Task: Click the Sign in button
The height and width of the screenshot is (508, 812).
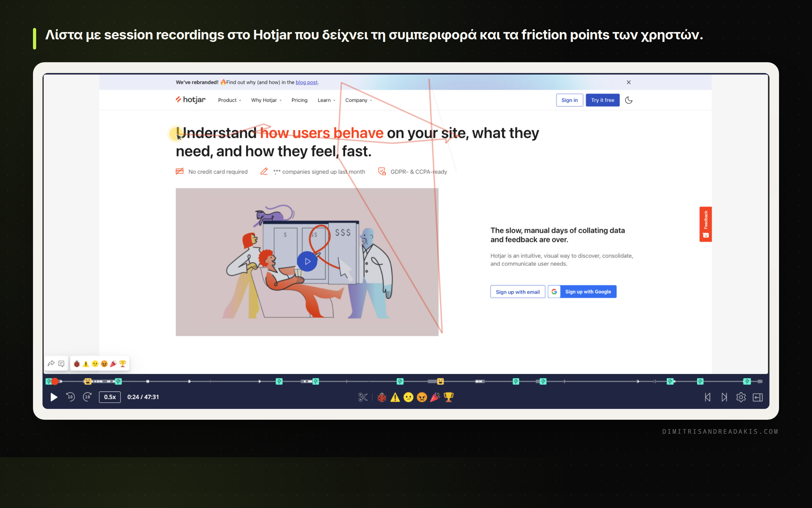Action: click(x=569, y=100)
